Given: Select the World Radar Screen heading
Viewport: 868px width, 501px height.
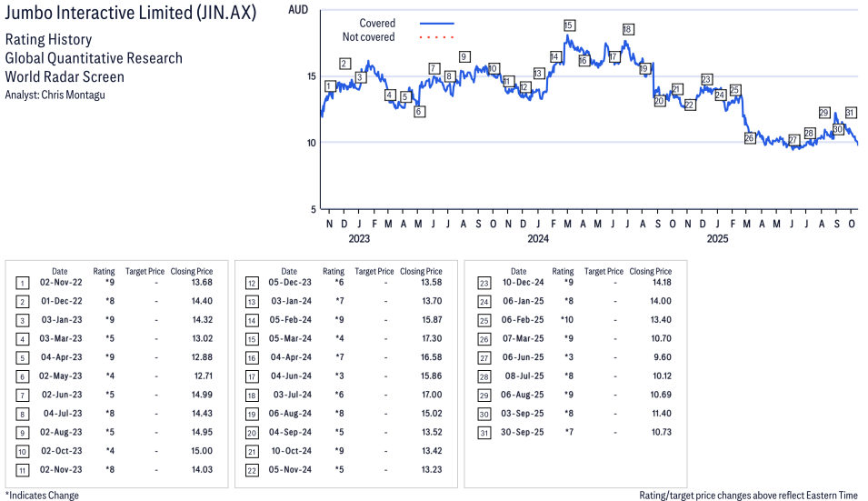Looking at the screenshot, I should pos(65,76).
